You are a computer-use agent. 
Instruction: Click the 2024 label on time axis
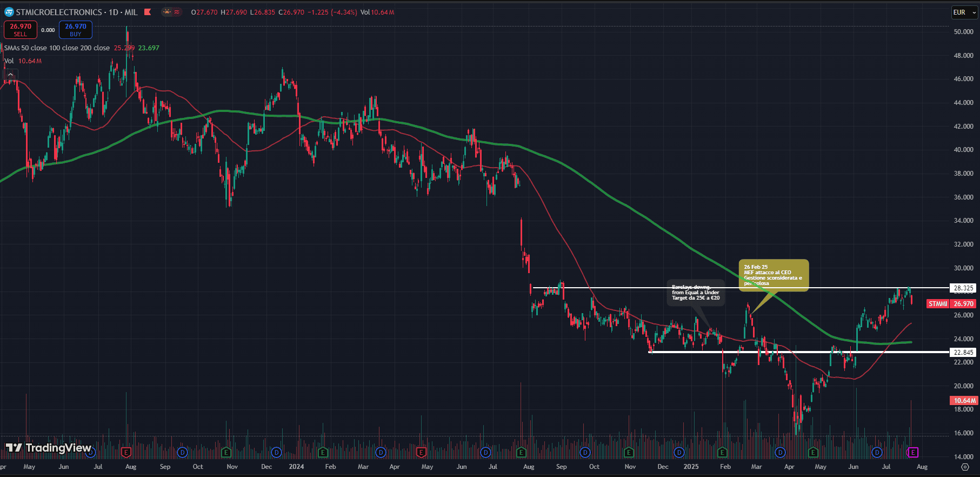pos(296,467)
